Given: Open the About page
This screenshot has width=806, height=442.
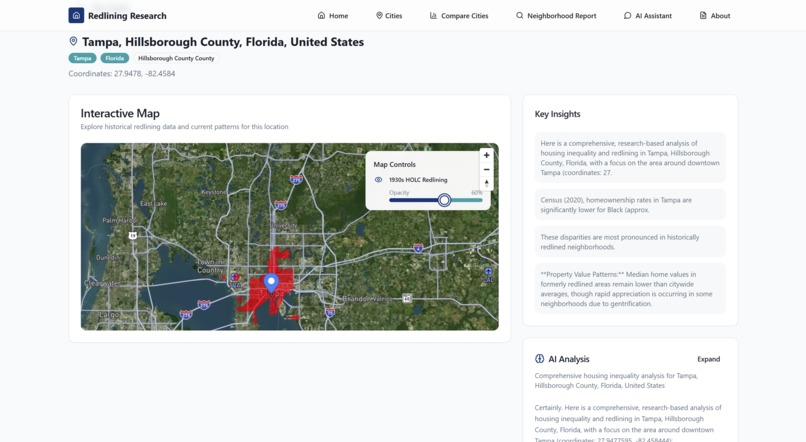Looking at the screenshot, I should click(715, 15).
